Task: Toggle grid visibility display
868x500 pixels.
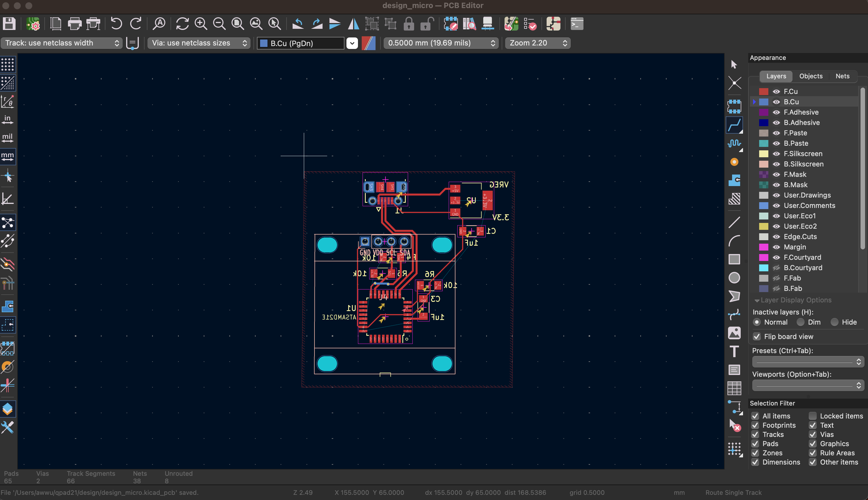Action: [7, 65]
